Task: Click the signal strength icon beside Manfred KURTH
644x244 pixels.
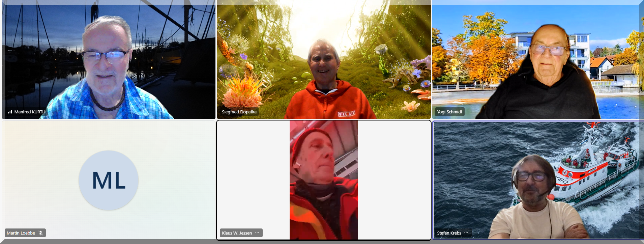Action: click(10, 112)
